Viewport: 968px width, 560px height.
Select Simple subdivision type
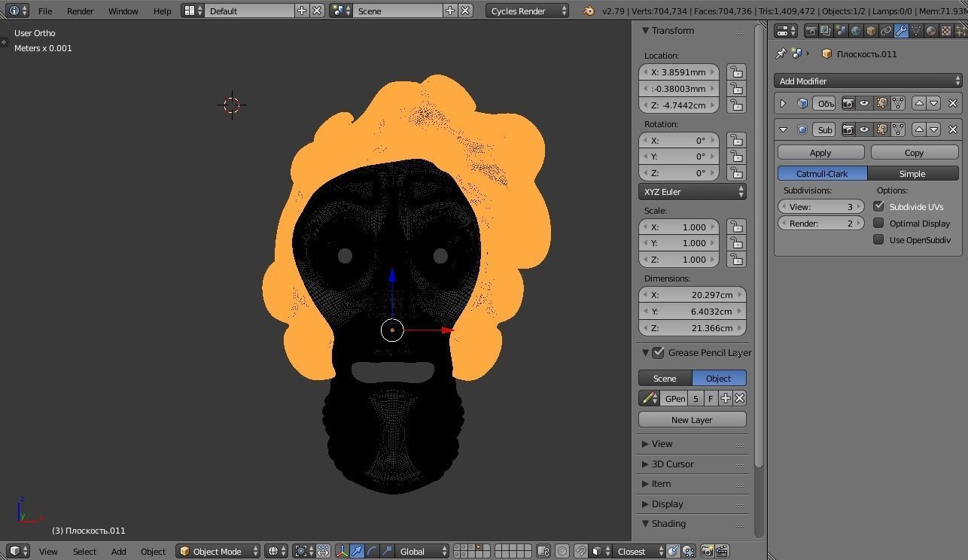click(913, 174)
